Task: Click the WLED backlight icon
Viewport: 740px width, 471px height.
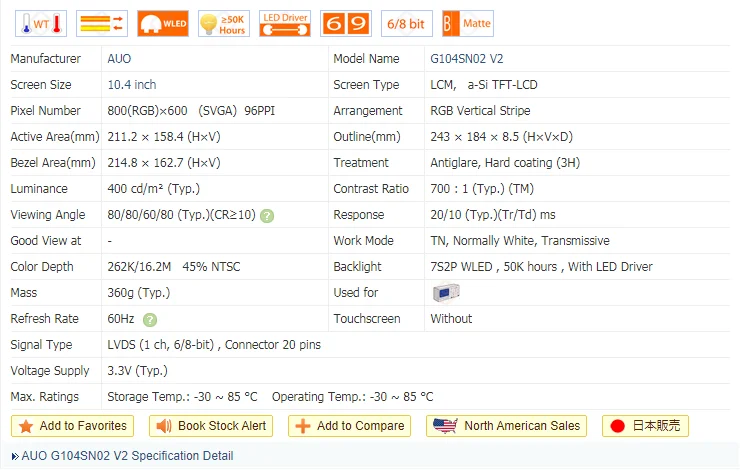Action: click(163, 24)
